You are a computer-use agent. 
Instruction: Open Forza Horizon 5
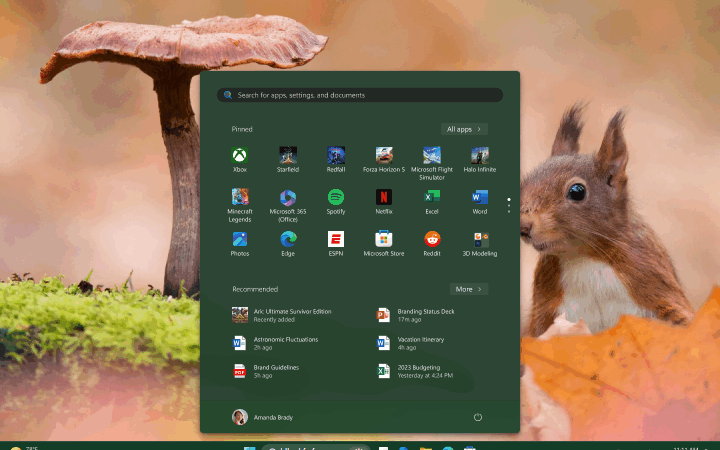(x=384, y=159)
